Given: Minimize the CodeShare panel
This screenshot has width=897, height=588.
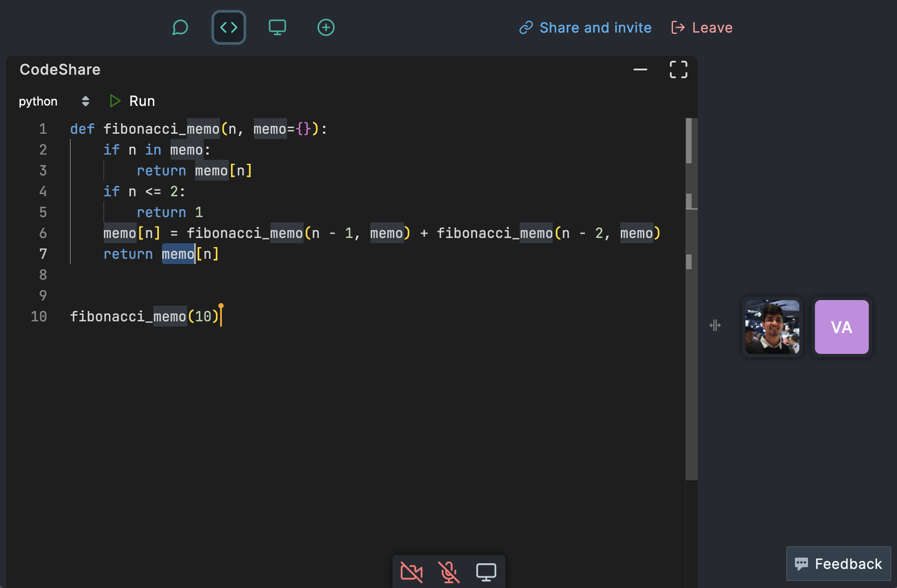Looking at the screenshot, I should [640, 69].
